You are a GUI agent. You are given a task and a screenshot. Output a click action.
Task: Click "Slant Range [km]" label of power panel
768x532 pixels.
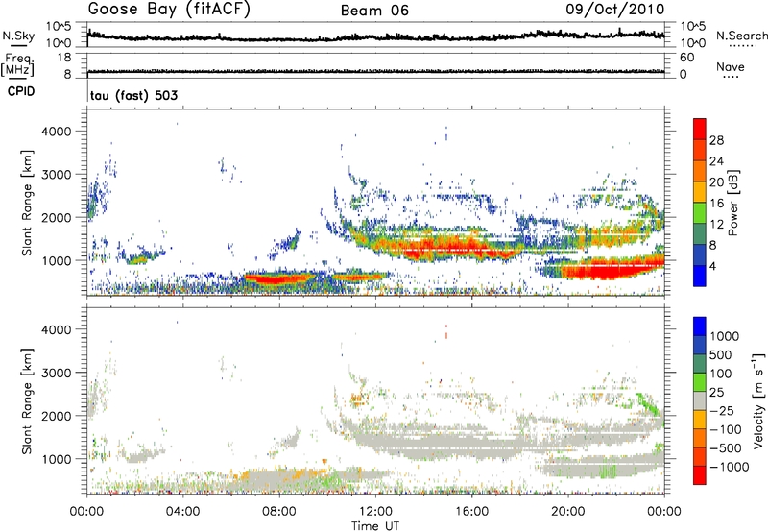27,203
